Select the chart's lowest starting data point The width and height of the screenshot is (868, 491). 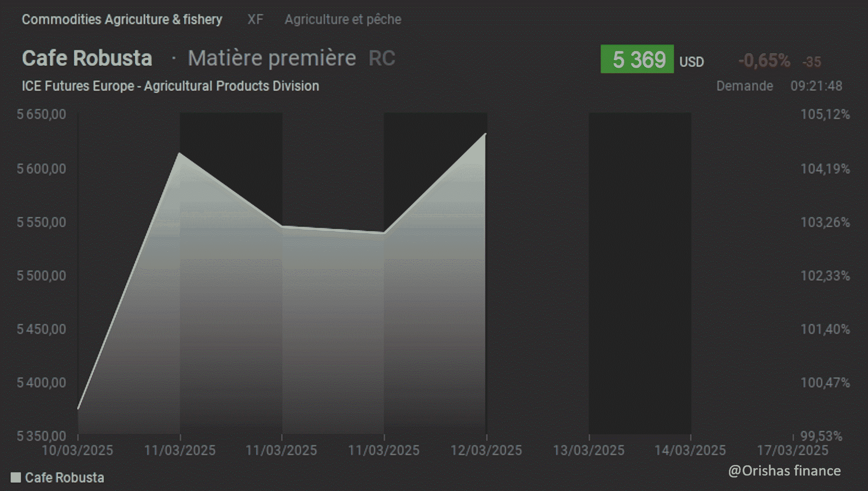point(78,409)
